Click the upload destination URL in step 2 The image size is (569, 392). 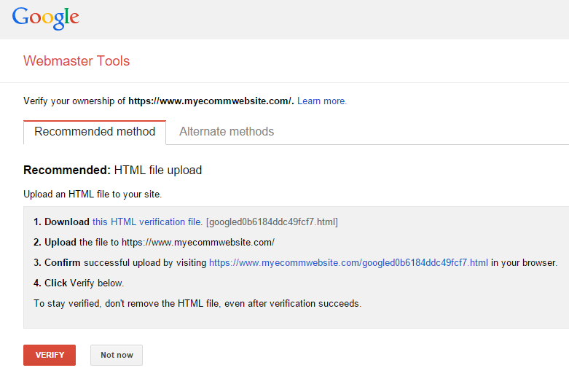(x=197, y=243)
